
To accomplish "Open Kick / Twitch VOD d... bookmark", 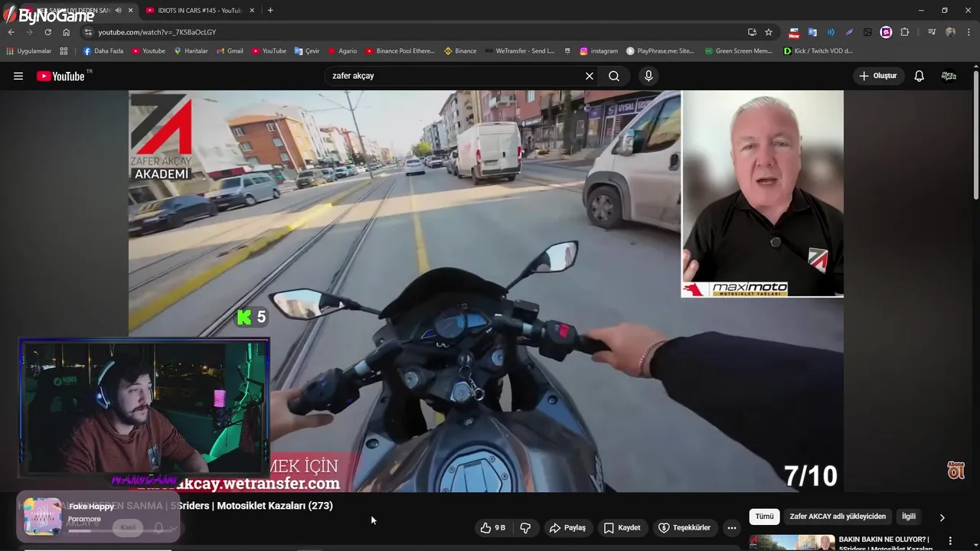I will pos(818,51).
